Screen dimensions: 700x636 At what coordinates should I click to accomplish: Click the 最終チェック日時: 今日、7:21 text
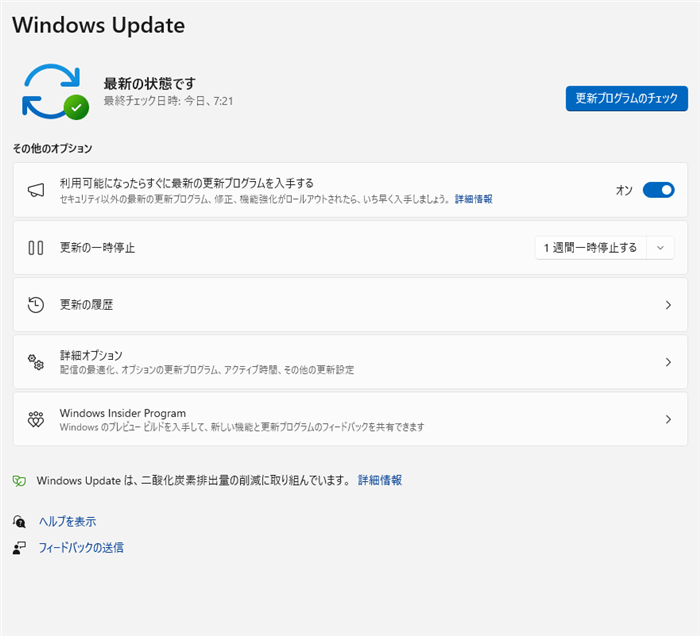(x=168, y=101)
